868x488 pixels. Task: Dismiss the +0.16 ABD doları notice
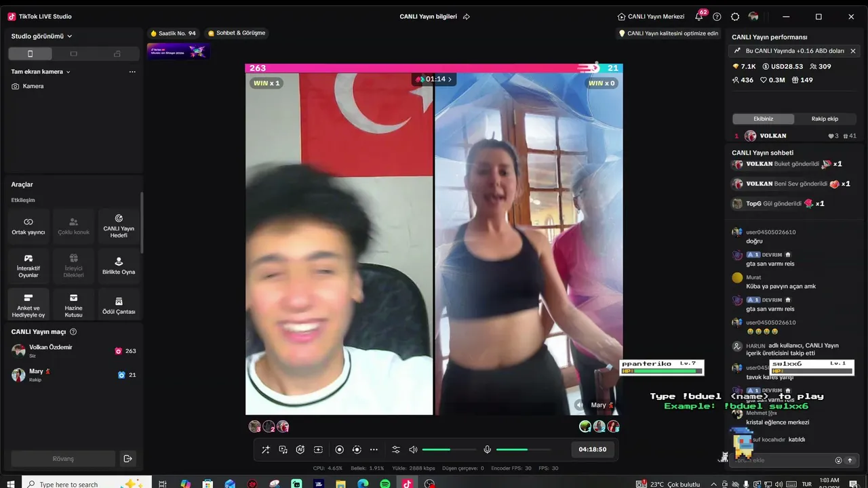(x=853, y=51)
